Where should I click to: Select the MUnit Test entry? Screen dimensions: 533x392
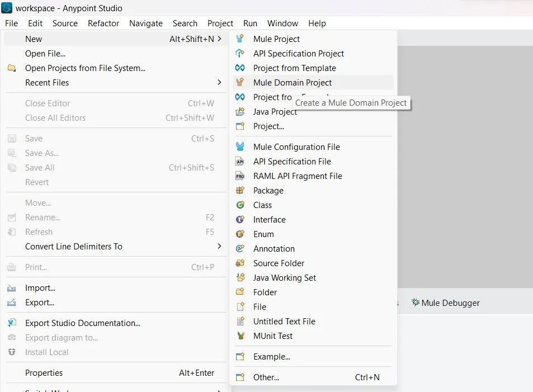pyautogui.click(x=313, y=336)
